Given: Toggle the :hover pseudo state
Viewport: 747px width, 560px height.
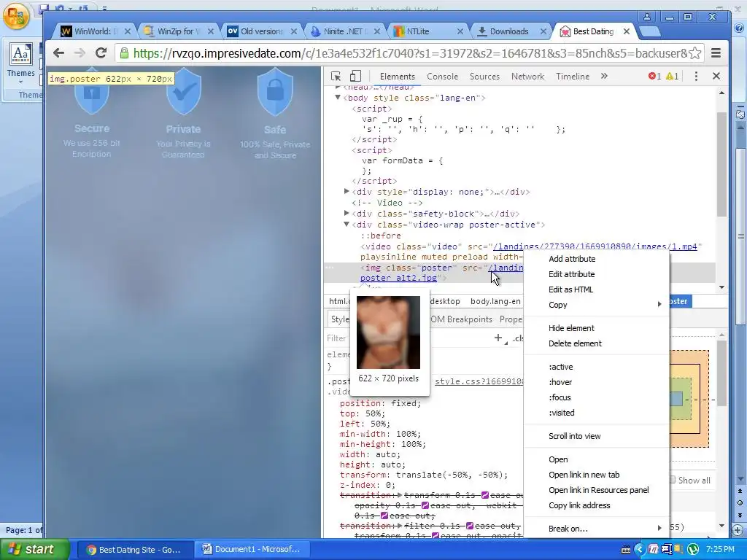Looking at the screenshot, I should point(597,382).
